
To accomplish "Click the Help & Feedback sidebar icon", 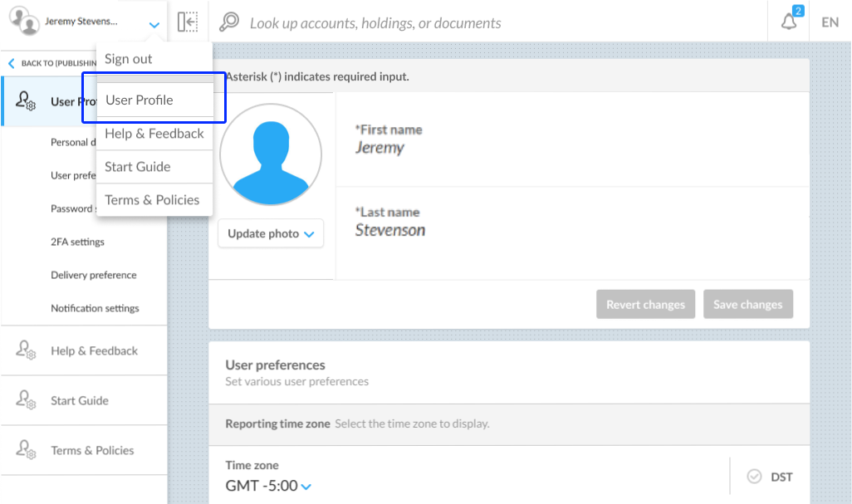I will 26,351.
